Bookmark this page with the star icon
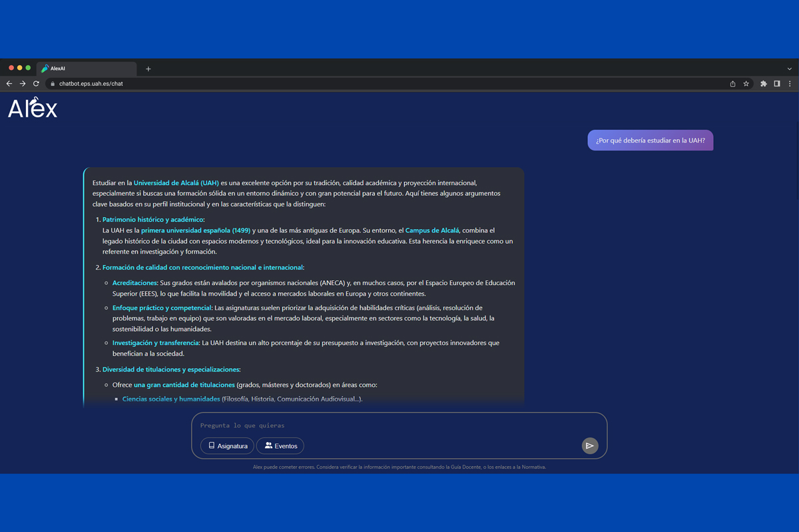 (746, 84)
